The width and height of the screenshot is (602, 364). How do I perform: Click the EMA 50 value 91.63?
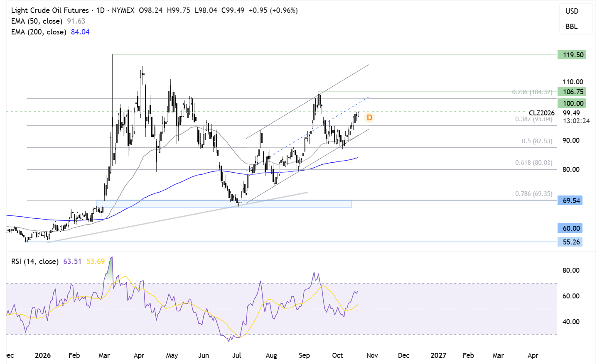tap(76, 21)
